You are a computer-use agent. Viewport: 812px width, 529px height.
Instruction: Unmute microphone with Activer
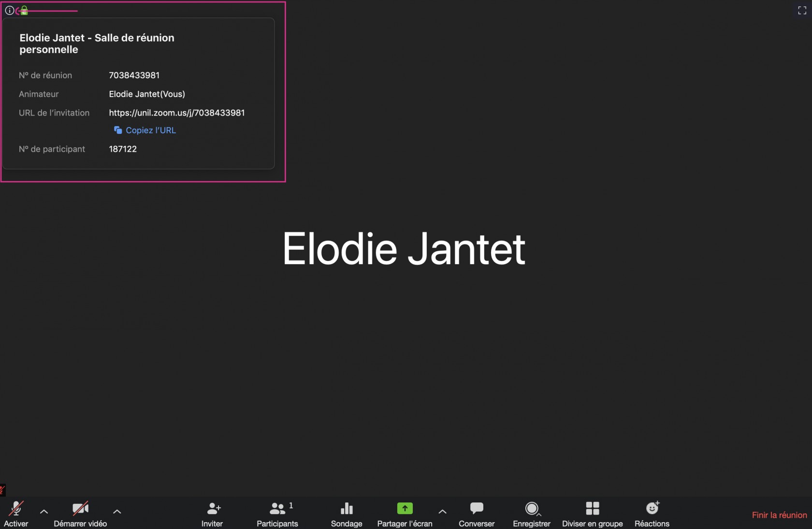(16, 514)
